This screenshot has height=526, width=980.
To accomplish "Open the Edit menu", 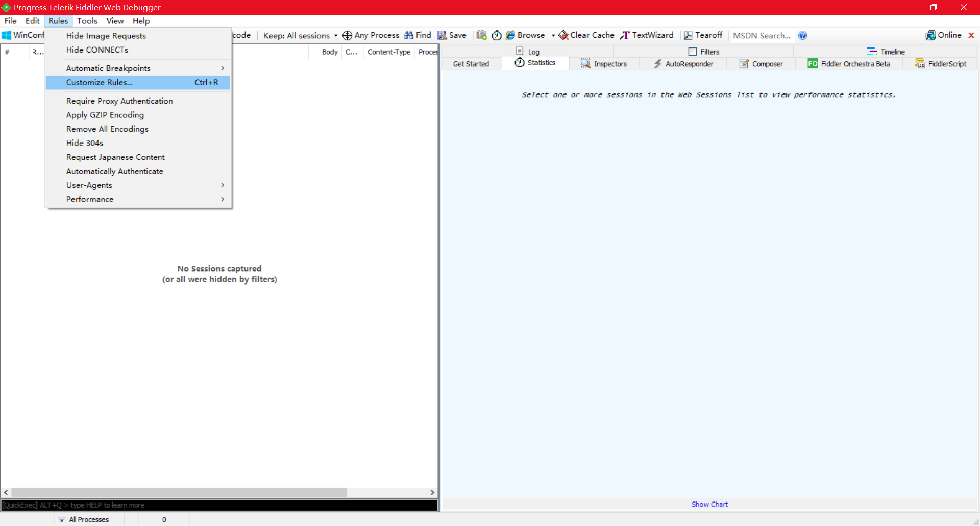I will click(x=33, y=21).
